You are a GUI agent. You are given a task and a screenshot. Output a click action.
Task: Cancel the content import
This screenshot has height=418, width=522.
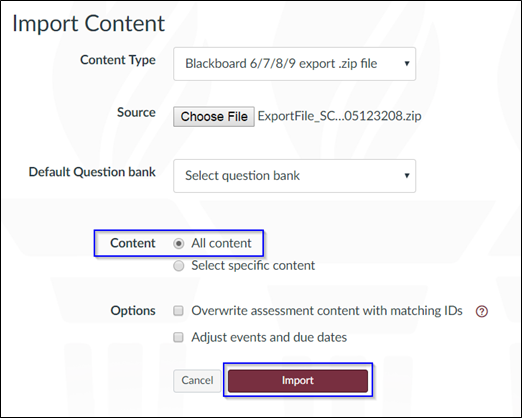pos(197,380)
